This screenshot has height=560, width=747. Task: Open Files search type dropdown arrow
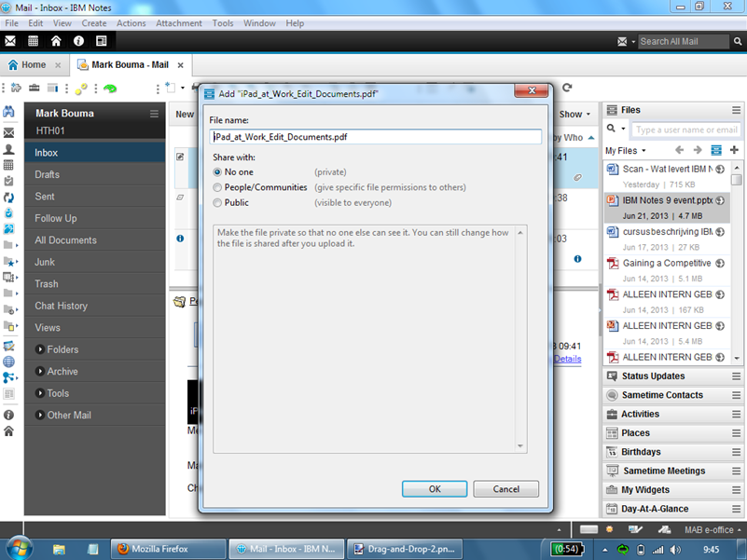[x=623, y=129]
